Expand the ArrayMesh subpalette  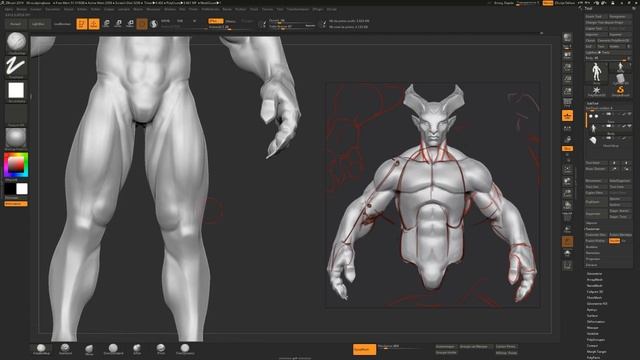coord(595,280)
